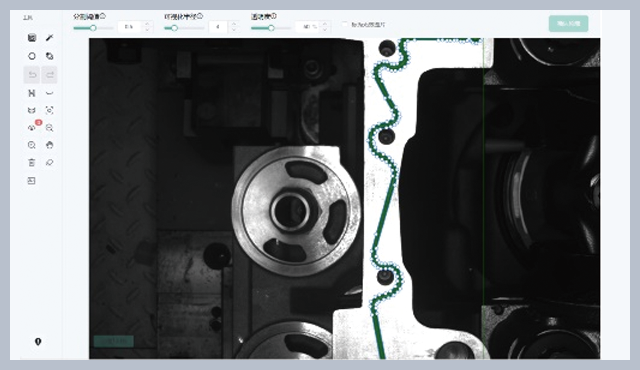The width and height of the screenshot is (640, 370).
Task: Select the zoom out magnifier tool
Action: pyautogui.click(x=49, y=128)
